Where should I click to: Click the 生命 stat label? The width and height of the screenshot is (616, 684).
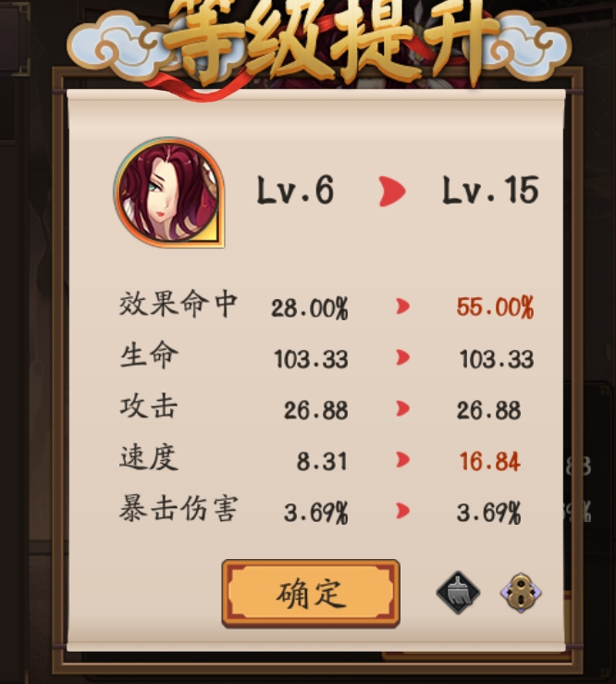149,355
